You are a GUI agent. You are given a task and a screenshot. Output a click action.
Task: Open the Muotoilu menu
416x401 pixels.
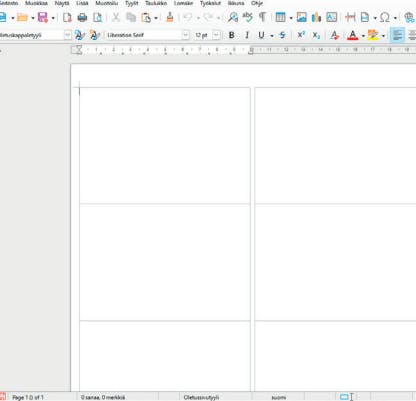[107, 3]
